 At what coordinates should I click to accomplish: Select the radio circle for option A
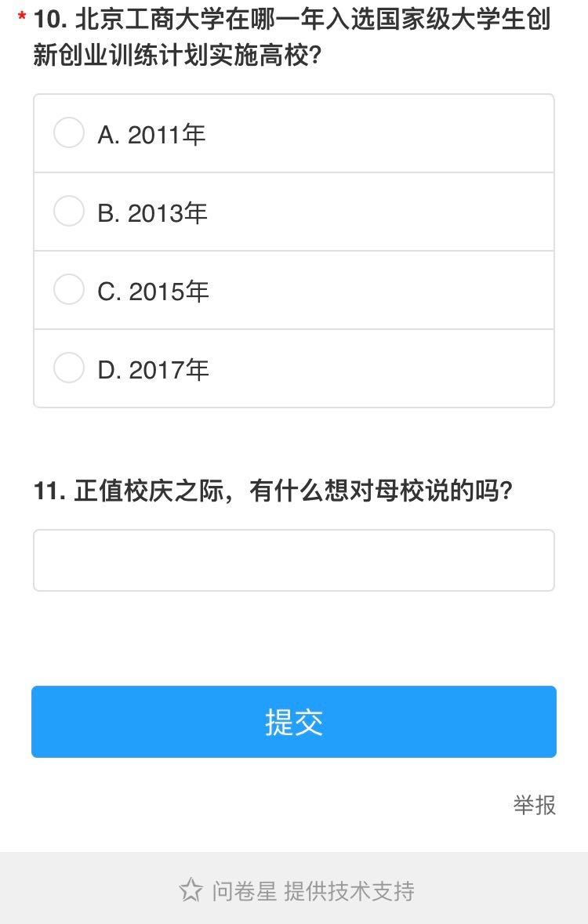coord(69,132)
